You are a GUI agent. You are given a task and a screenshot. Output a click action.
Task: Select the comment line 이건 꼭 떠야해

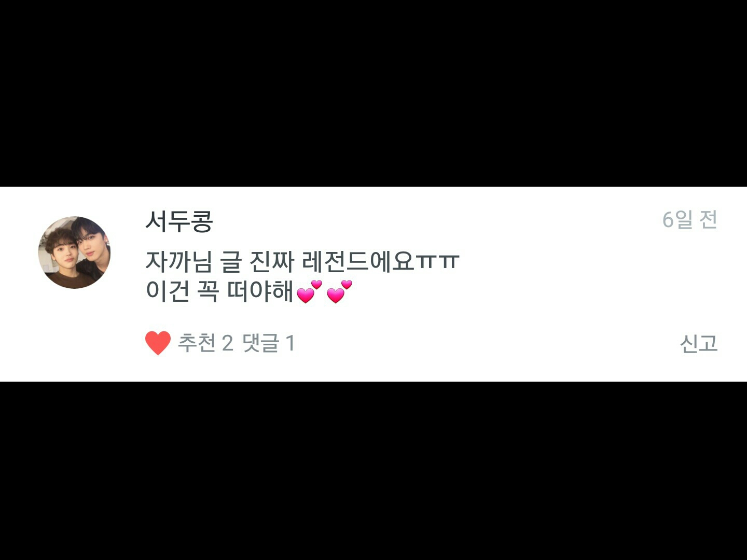coord(249,291)
